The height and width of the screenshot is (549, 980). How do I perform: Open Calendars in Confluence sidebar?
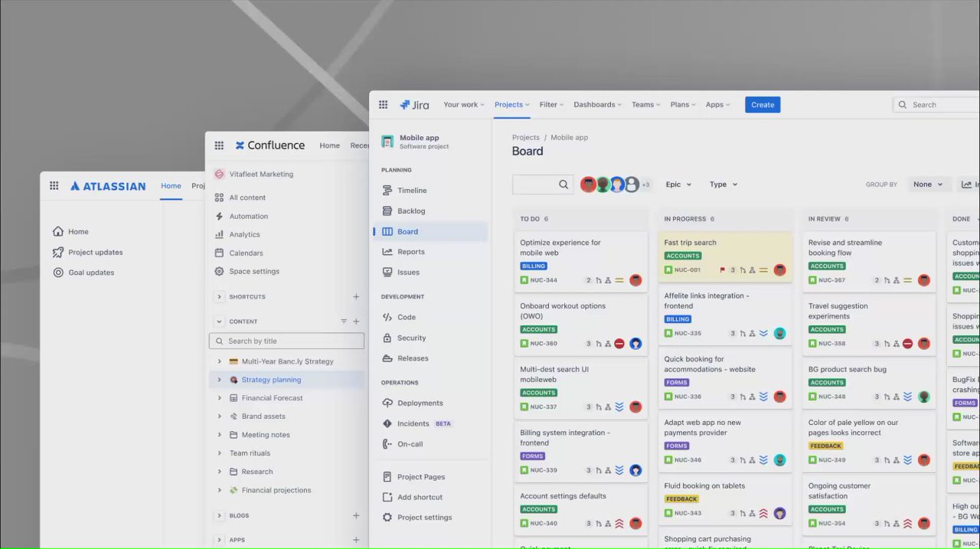(246, 253)
